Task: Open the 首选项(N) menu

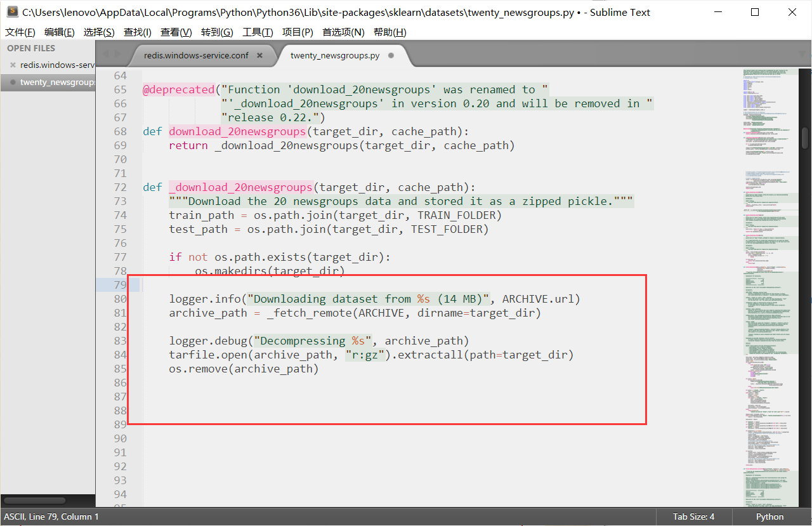Action: (x=343, y=32)
